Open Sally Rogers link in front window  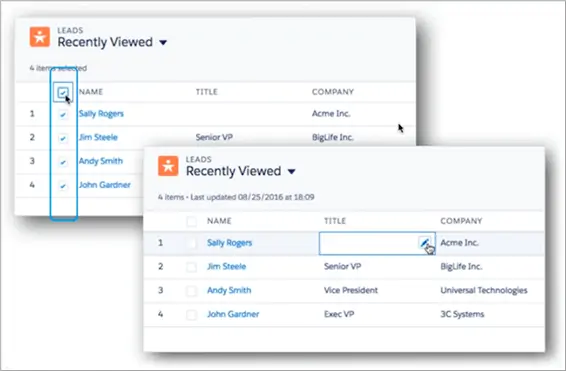tap(230, 243)
